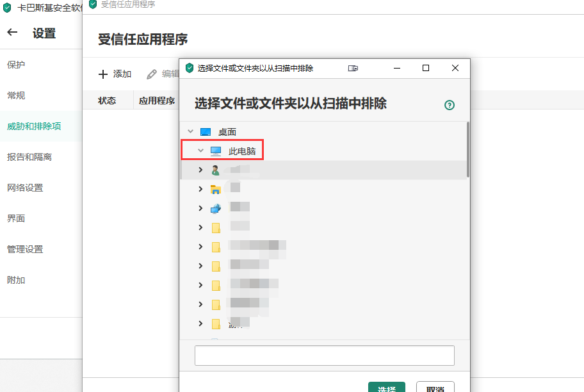Screen dimensions: 584x392
Task: Expand the libraries folder node
Action: coord(201,190)
